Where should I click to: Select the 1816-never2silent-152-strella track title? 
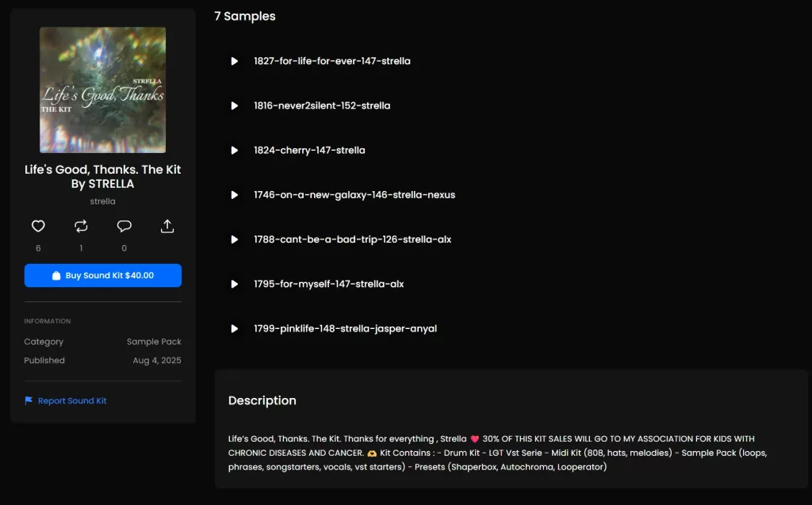point(322,105)
